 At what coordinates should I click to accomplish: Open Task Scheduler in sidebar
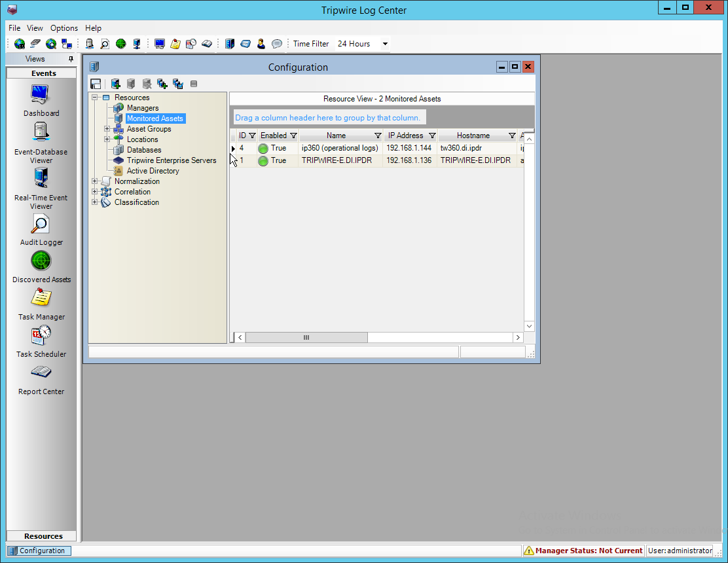[x=41, y=342]
